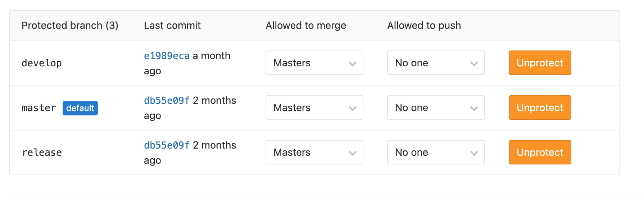Unprotect the release branch

coord(540,152)
